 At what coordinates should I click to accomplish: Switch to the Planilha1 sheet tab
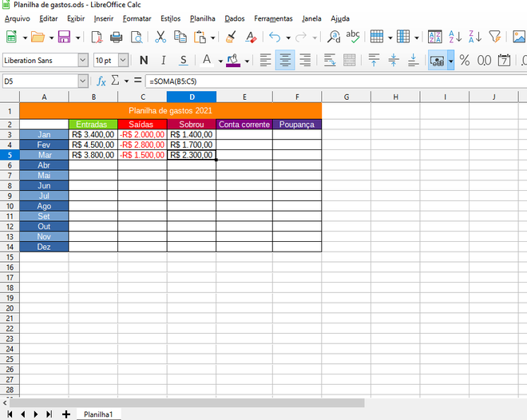point(98,414)
